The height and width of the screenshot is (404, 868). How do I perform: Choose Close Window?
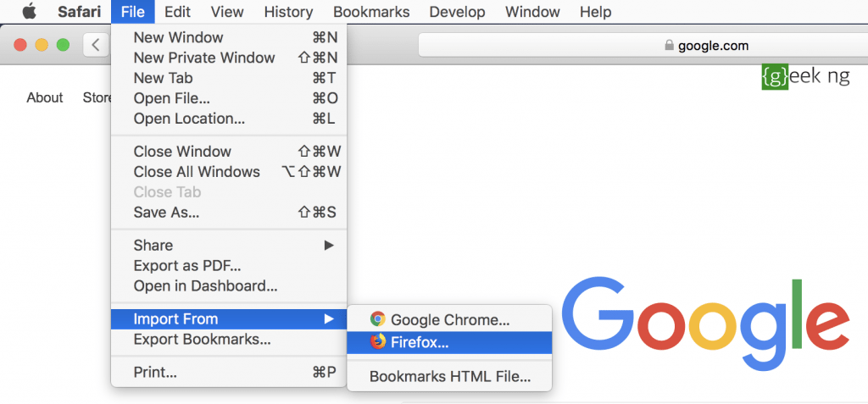tap(229, 152)
